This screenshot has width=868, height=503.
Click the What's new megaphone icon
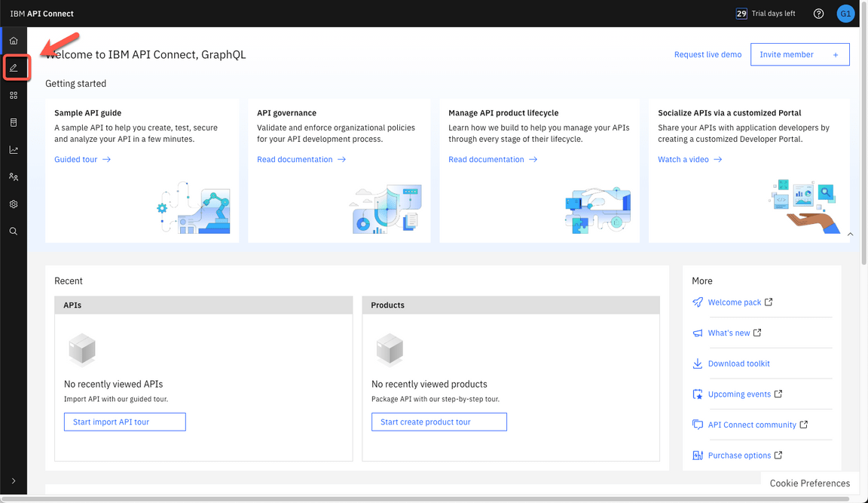[698, 333]
